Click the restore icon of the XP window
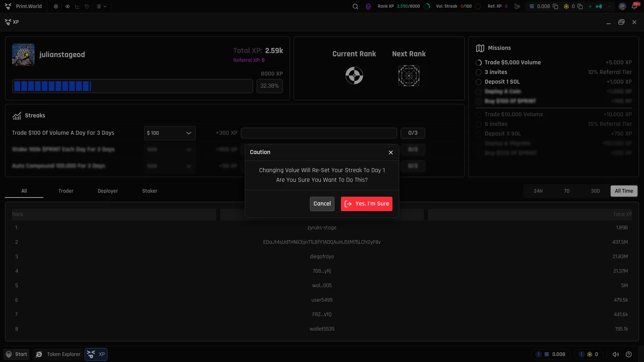The width and height of the screenshot is (644, 362). pos(621,22)
